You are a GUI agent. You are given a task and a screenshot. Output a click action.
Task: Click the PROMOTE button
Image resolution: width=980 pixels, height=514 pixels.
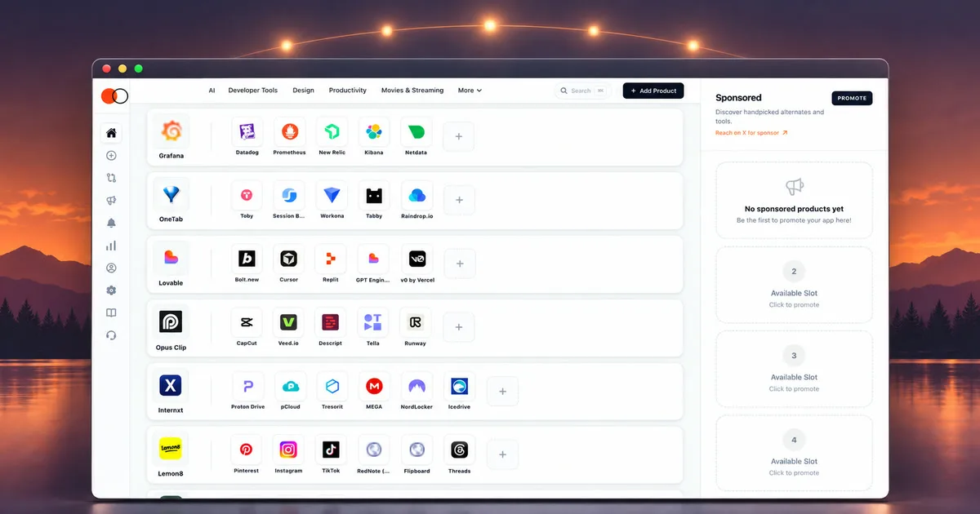(x=852, y=98)
